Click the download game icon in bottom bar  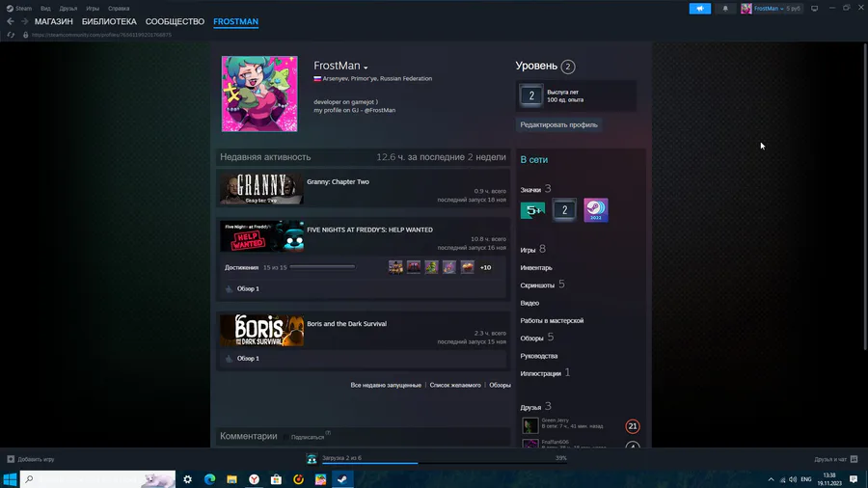312,458
